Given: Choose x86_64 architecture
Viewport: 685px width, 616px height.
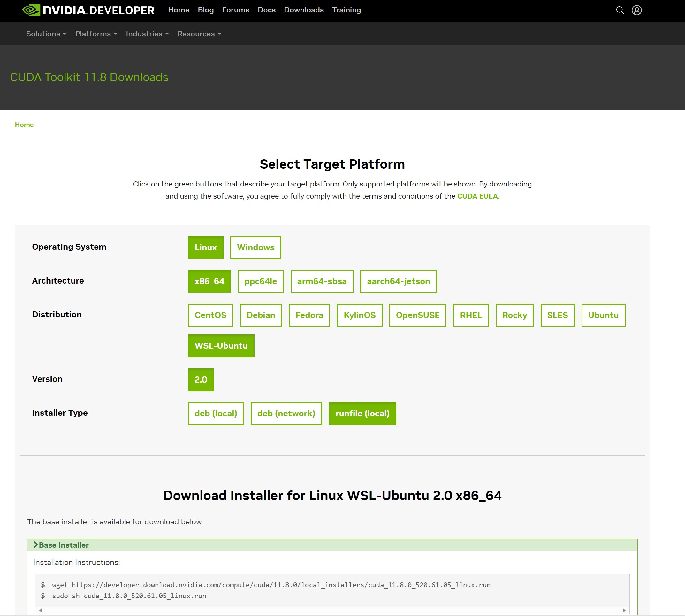Looking at the screenshot, I should (x=209, y=281).
